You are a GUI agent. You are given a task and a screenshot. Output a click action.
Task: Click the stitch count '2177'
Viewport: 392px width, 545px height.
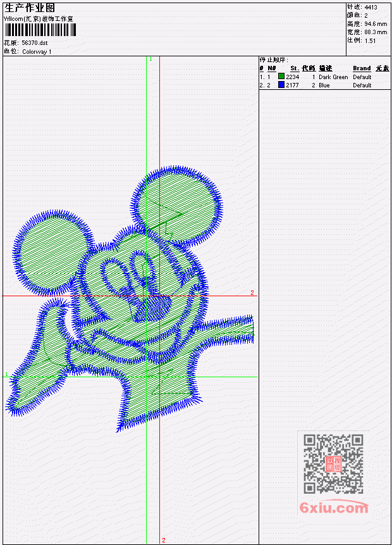click(x=292, y=85)
